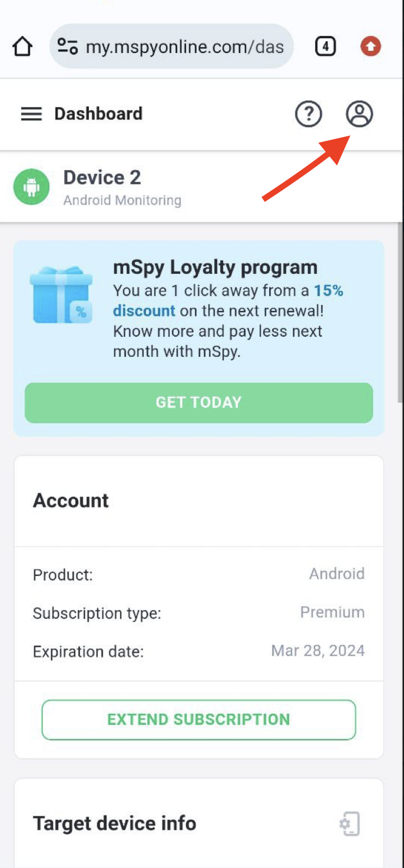This screenshot has height=868, width=404.
Task: Tap the site info icon in address bar
Action: click(68, 47)
